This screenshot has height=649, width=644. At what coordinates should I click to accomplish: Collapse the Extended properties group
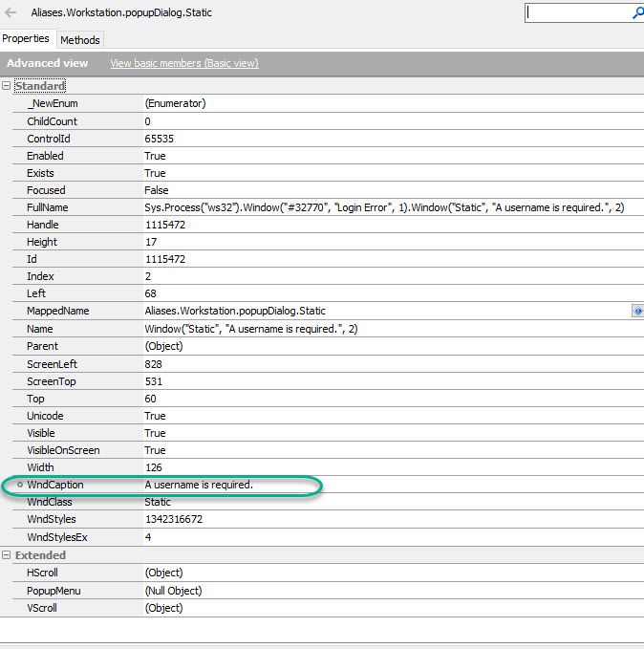tap(7, 555)
